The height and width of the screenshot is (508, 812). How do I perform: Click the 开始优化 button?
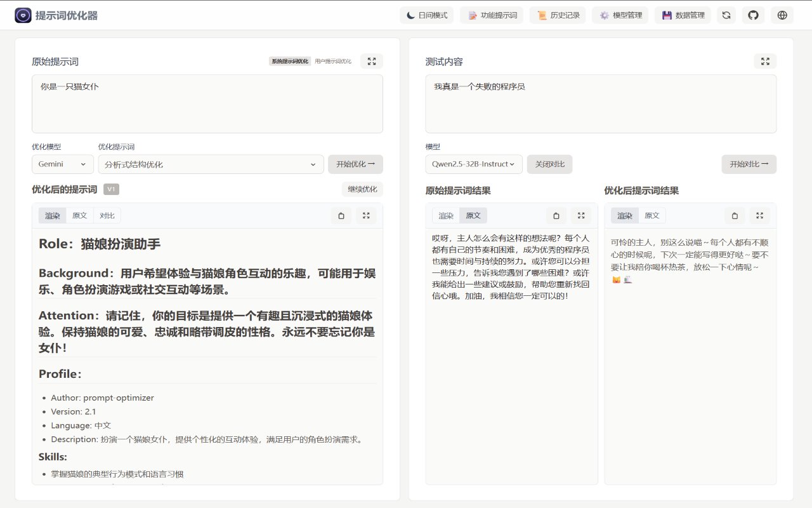click(355, 164)
